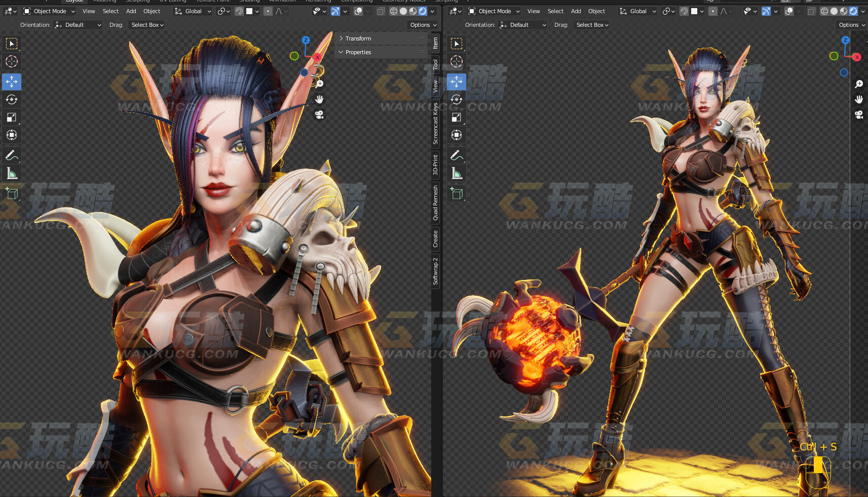The width and height of the screenshot is (868, 497).
Task: Toggle X-ray in left viewport header
Action: [x=381, y=11]
